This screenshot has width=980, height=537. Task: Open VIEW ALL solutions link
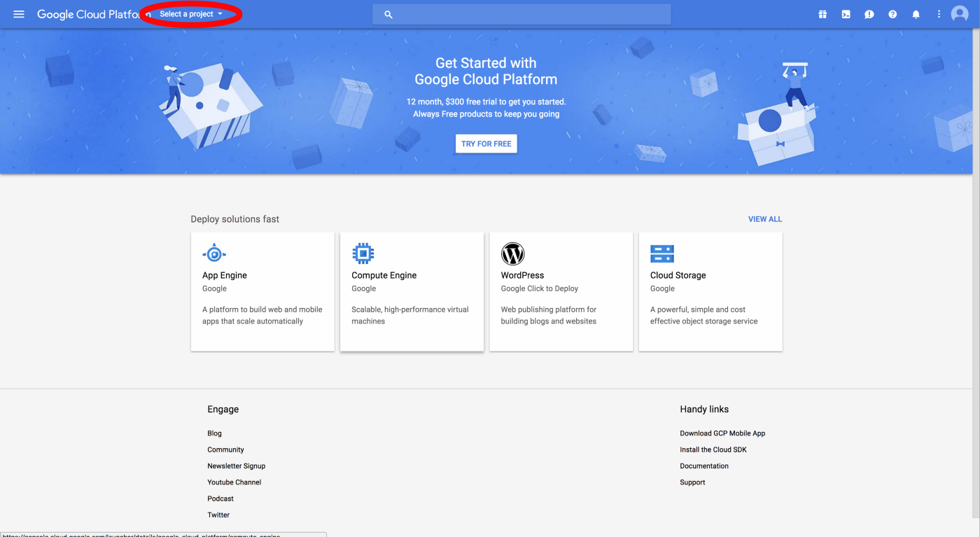[x=764, y=219]
